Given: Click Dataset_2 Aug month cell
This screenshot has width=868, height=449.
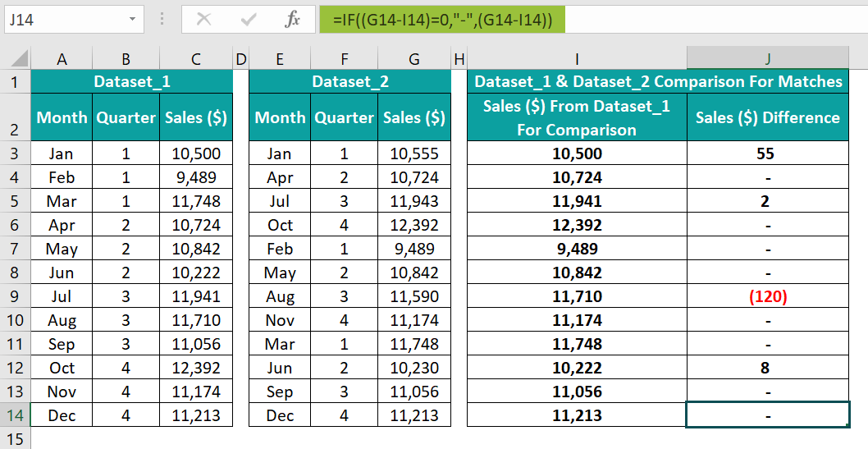Looking at the screenshot, I should coord(280,296).
